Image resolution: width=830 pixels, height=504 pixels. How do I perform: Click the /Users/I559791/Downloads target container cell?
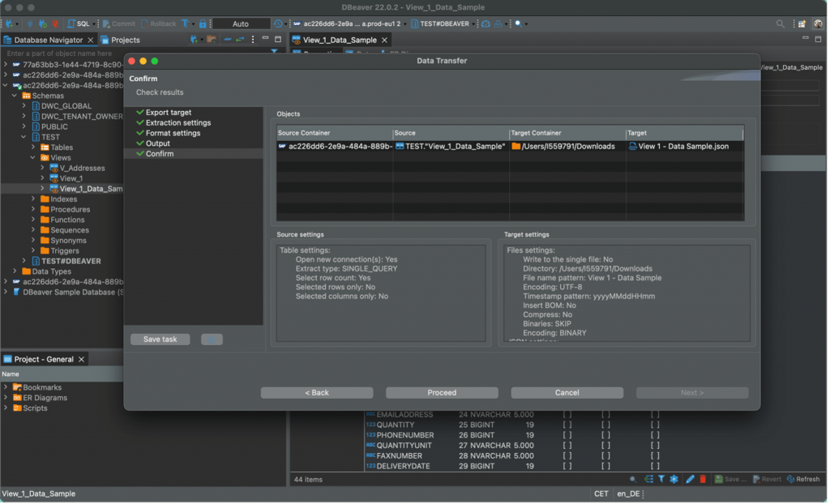pos(567,147)
